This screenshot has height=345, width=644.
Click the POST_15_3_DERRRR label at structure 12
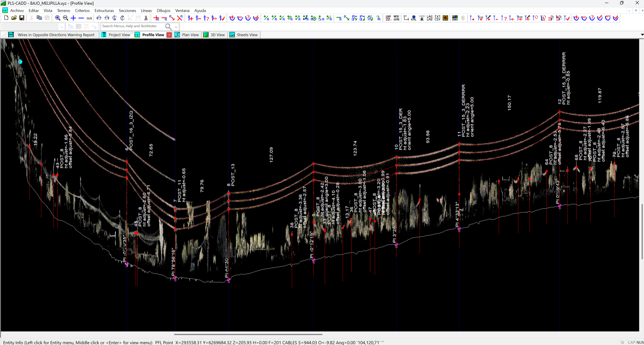tap(564, 78)
